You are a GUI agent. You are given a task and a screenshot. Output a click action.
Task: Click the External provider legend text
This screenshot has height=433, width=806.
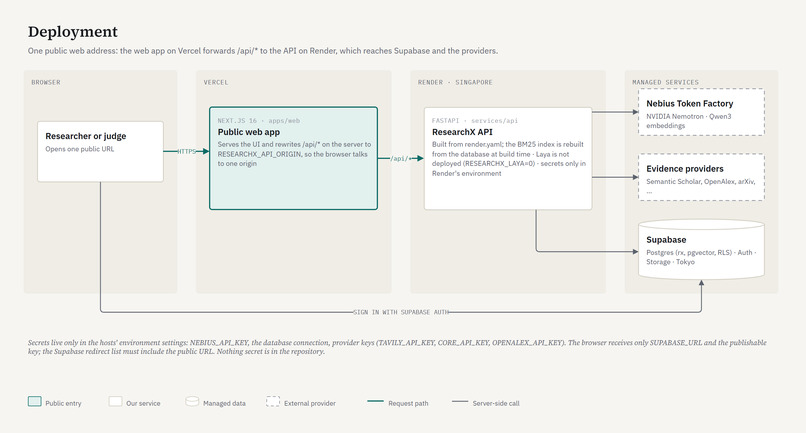click(310, 403)
